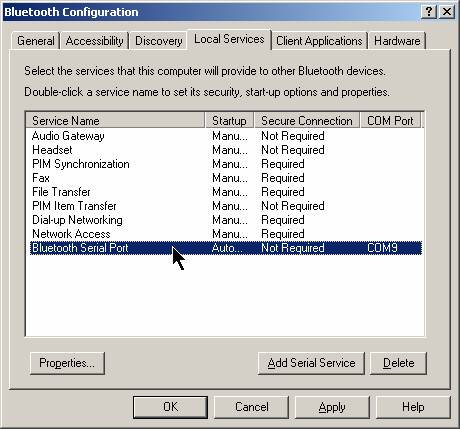Click the Auto... startup value
Image resolution: width=460 pixels, height=429 pixels.
227,248
